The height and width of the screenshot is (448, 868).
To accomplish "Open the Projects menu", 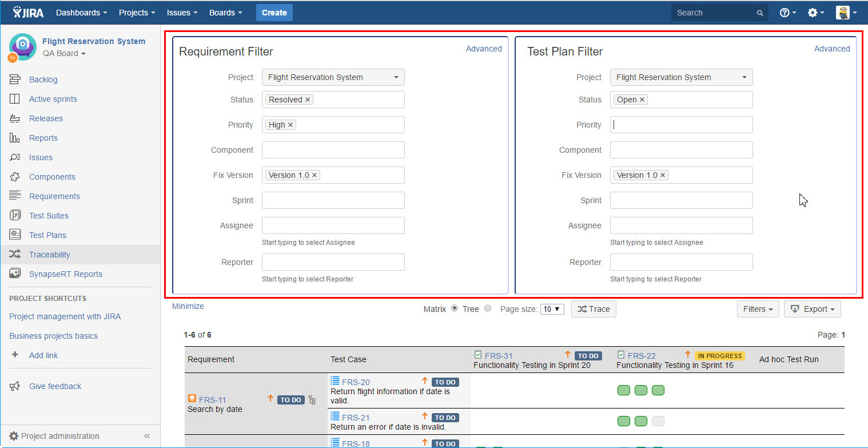I will click(137, 13).
